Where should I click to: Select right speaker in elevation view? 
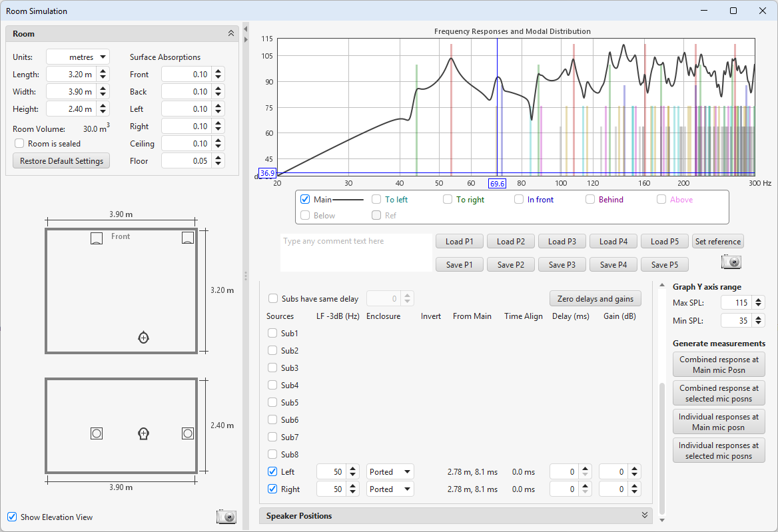pos(188,434)
